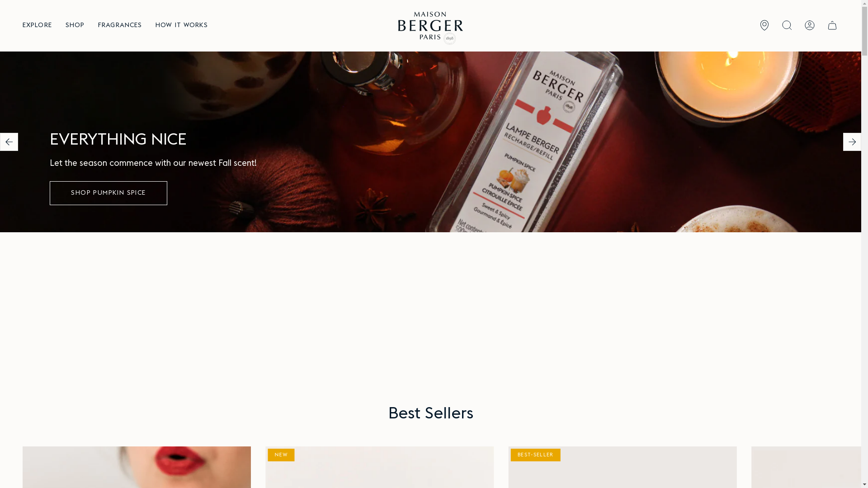
Task: Open the EXPLORE menu
Action: coord(37,25)
